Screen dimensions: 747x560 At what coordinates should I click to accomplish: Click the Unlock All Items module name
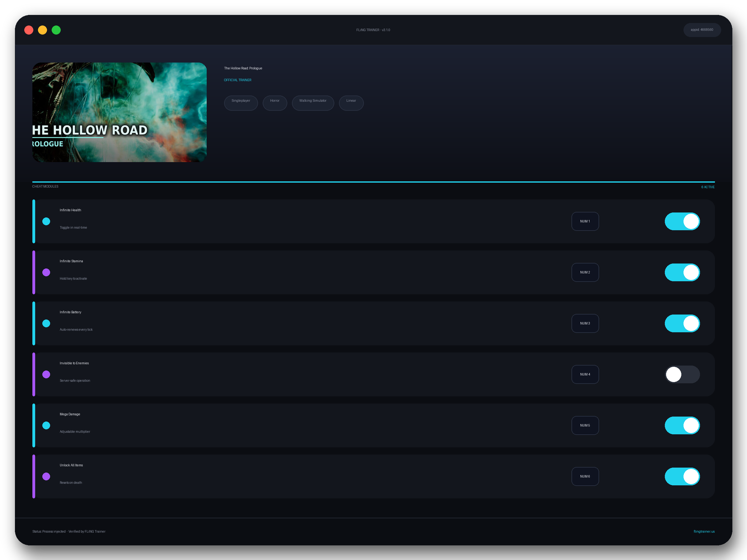click(x=71, y=465)
